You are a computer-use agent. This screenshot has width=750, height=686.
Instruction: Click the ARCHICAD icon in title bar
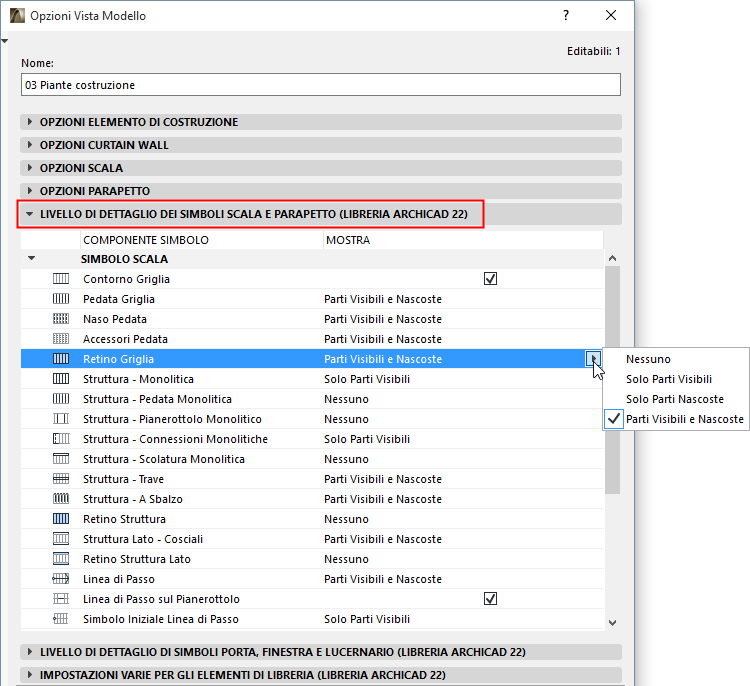pyautogui.click(x=17, y=15)
